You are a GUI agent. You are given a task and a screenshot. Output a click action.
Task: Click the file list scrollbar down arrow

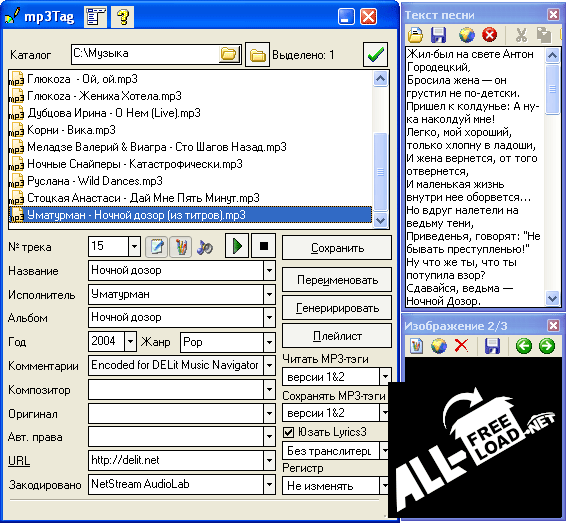click(380, 220)
